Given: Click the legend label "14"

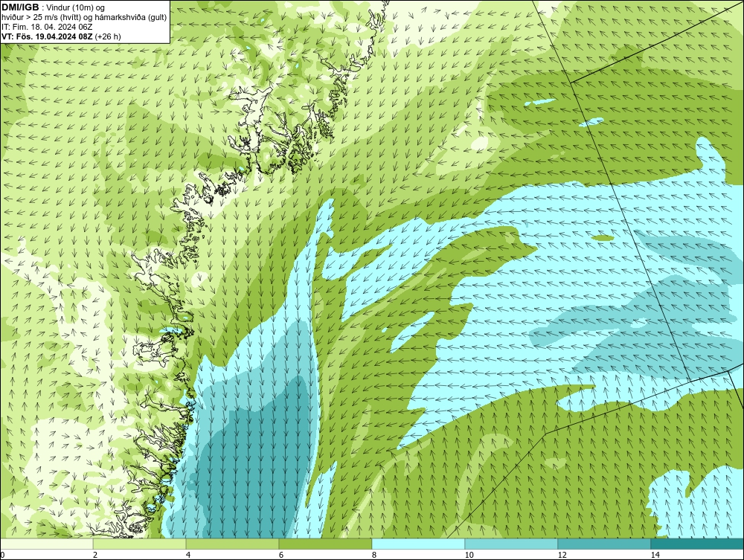Looking at the screenshot, I should pyautogui.click(x=655, y=555).
